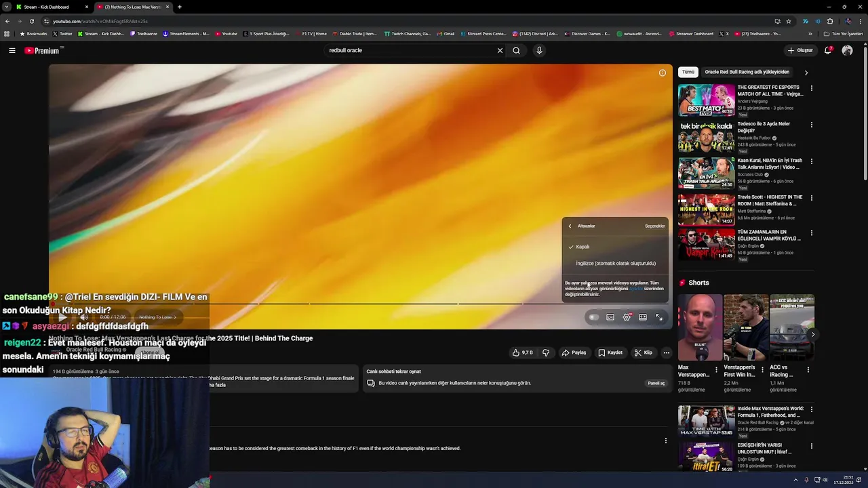This screenshot has width=868, height=488.
Task: Save video with Kaydet button
Action: click(610, 352)
